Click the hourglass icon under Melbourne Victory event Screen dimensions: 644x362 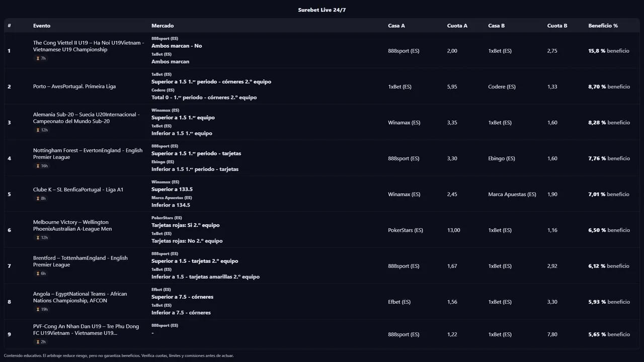(38, 238)
